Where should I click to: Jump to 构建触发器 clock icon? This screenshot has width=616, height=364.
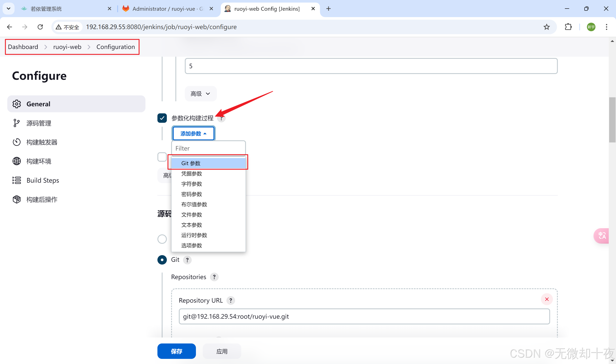click(16, 142)
